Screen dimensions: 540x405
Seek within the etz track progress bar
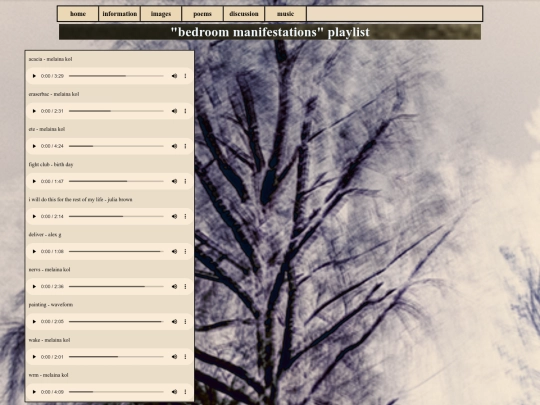(116, 146)
